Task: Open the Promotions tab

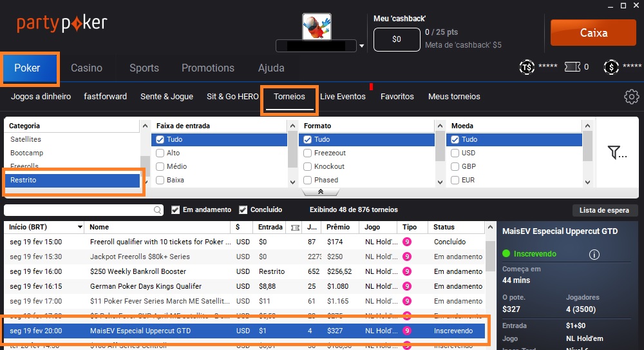Action: [208, 68]
